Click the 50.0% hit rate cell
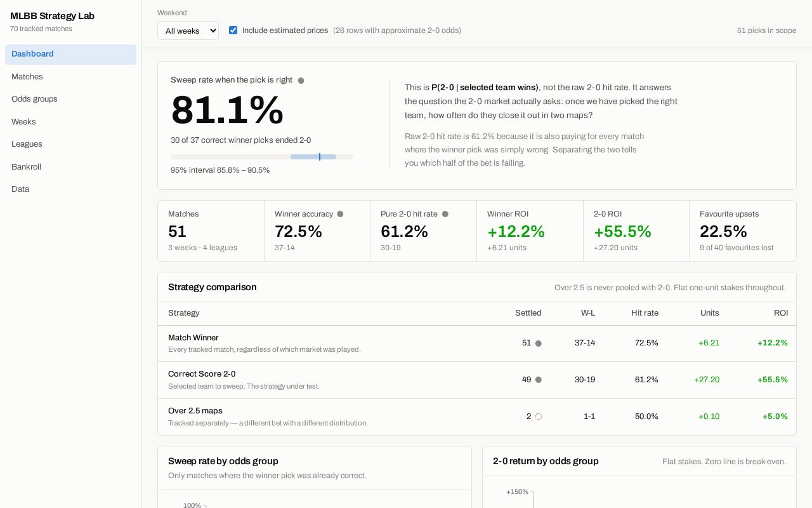 click(x=646, y=417)
